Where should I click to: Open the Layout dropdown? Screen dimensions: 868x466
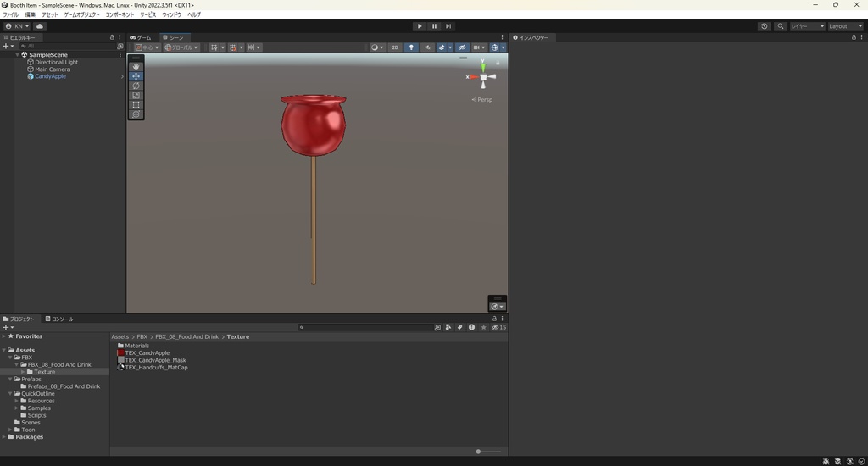pos(845,26)
